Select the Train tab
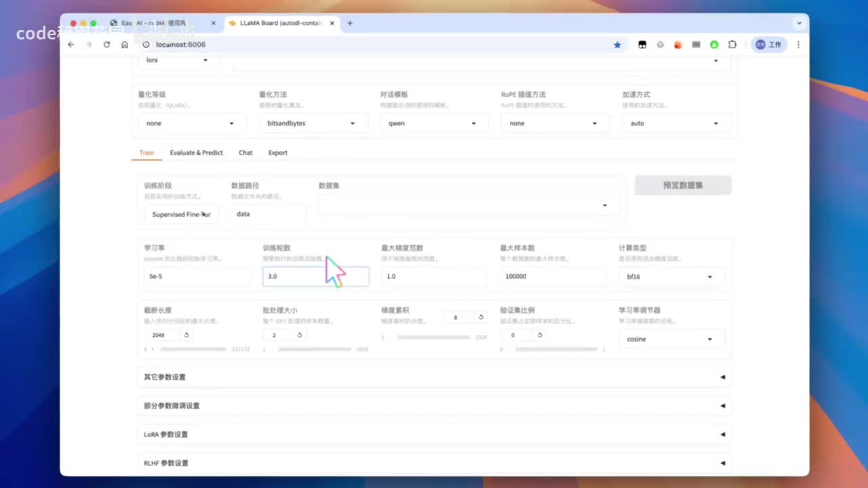The height and width of the screenshot is (488, 868). coord(146,152)
